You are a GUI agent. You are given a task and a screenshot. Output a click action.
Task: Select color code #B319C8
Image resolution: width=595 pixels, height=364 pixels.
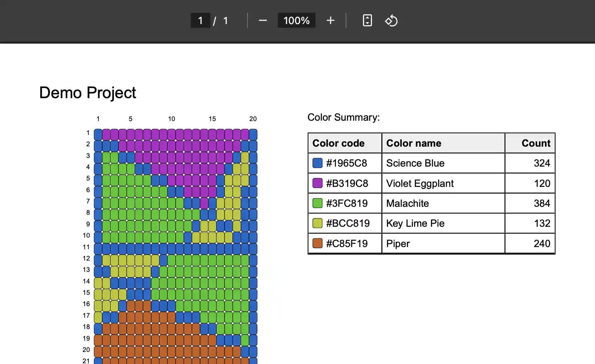pos(347,184)
